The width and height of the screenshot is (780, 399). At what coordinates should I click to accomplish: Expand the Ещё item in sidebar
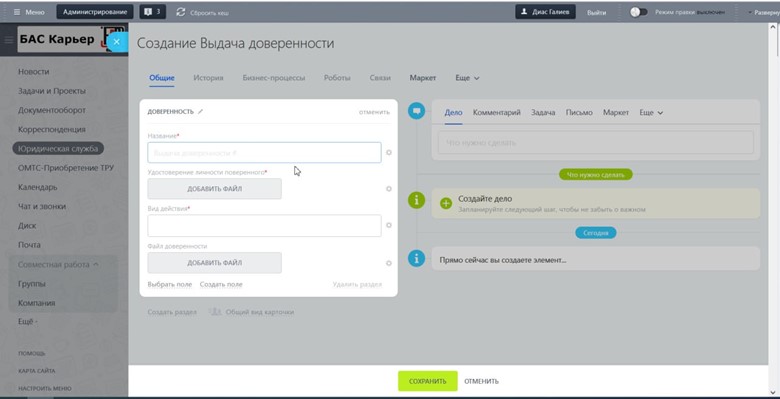[x=28, y=322]
